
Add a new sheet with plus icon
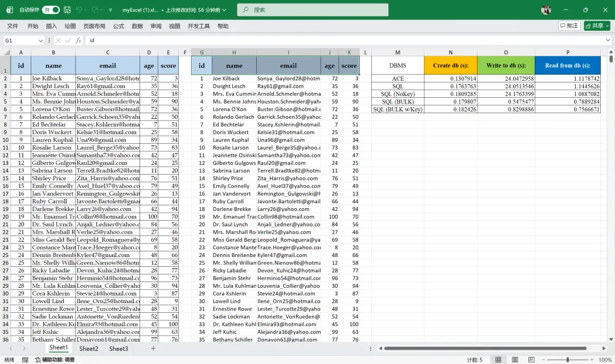pyautogui.click(x=153, y=348)
